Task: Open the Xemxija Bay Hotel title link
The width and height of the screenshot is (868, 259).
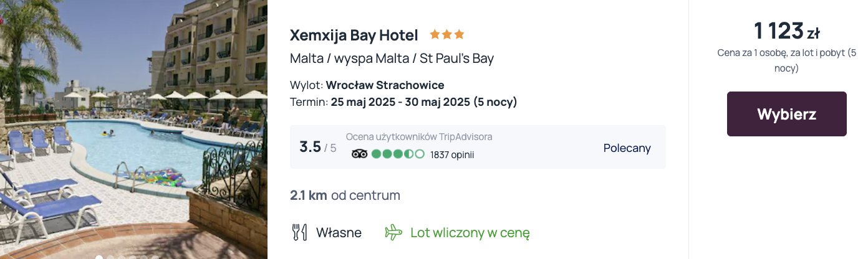Action: click(354, 35)
